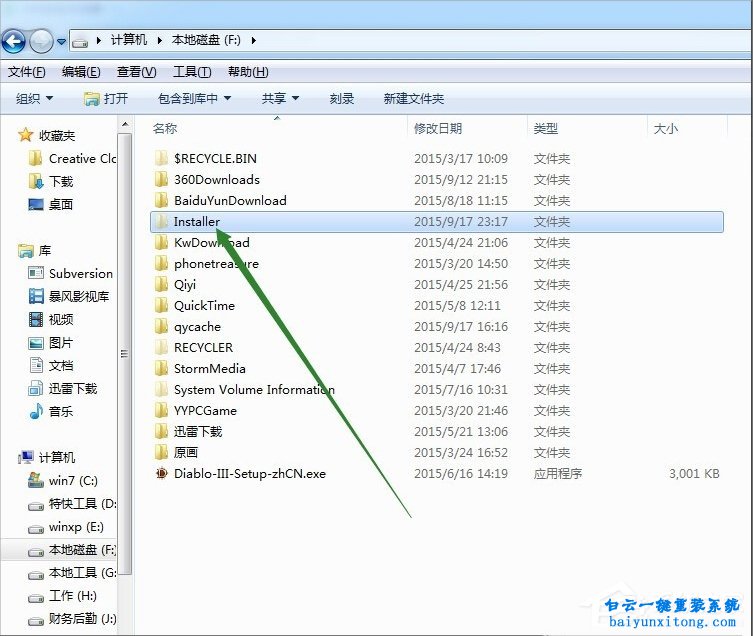The height and width of the screenshot is (636, 753).
Task: Open 特快工具 (D:) drive in sidebar
Action: pyautogui.click(x=72, y=504)
